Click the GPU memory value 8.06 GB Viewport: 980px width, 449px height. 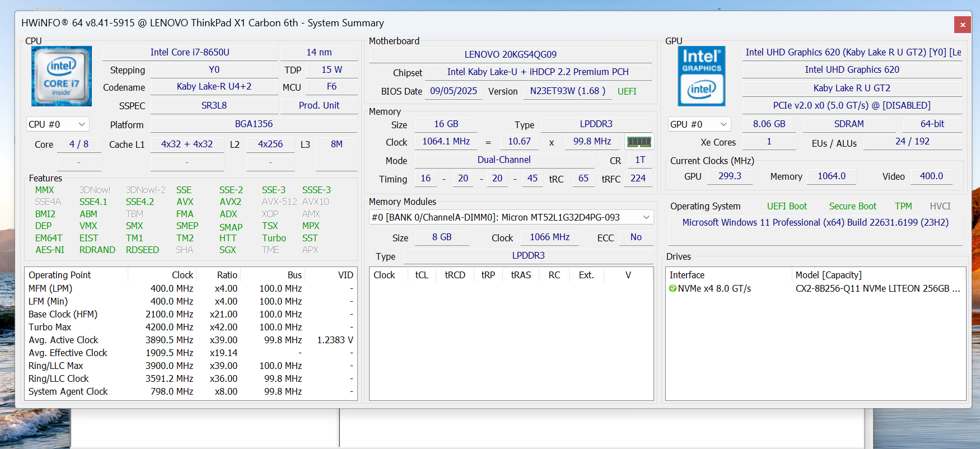[769, 124]
